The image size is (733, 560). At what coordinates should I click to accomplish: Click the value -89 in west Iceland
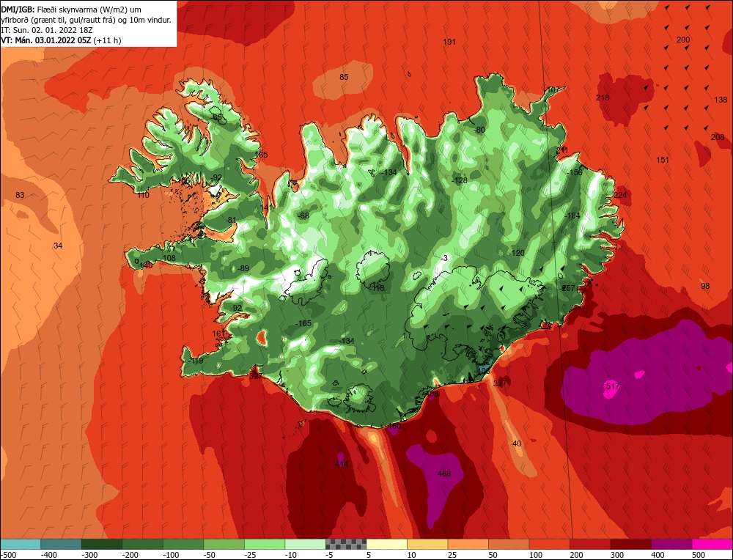coord(243,269)
